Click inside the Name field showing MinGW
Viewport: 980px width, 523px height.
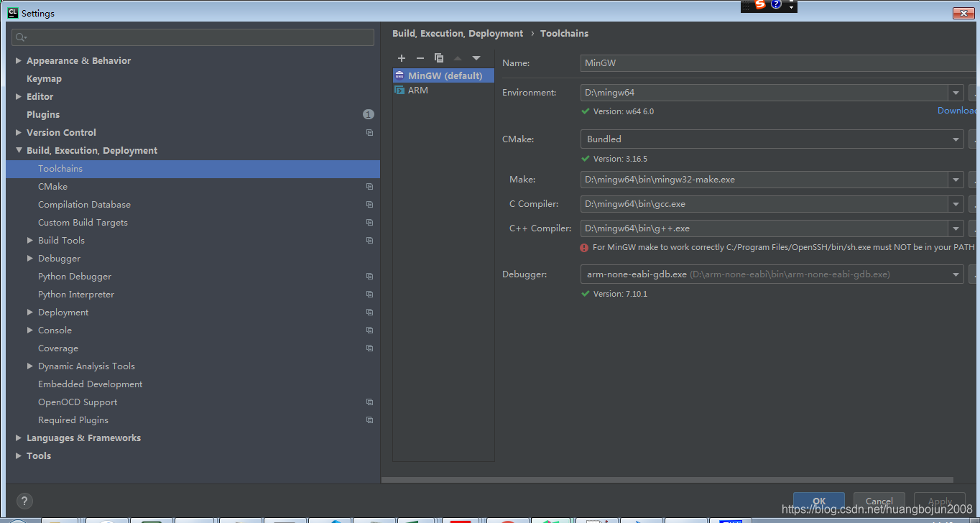(x=718, y=63)
